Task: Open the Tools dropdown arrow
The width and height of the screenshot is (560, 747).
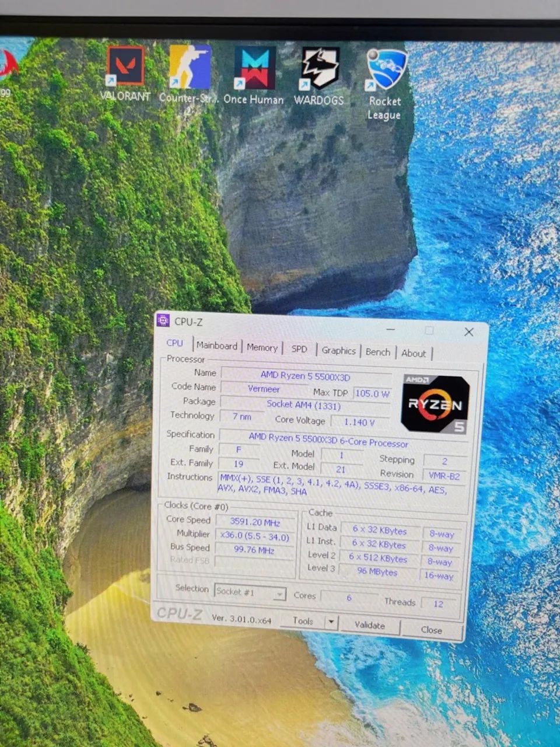Action: coord(331,622)
